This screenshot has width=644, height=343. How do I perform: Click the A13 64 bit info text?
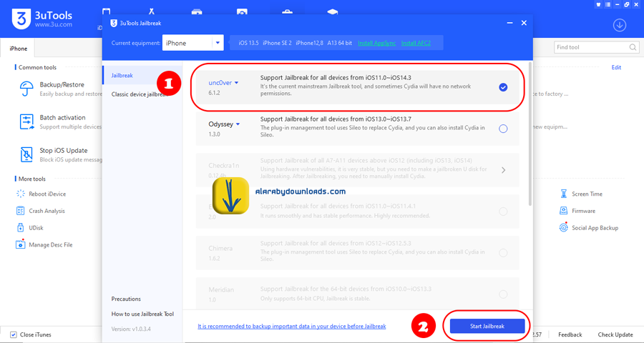click(x=339, y=43)
